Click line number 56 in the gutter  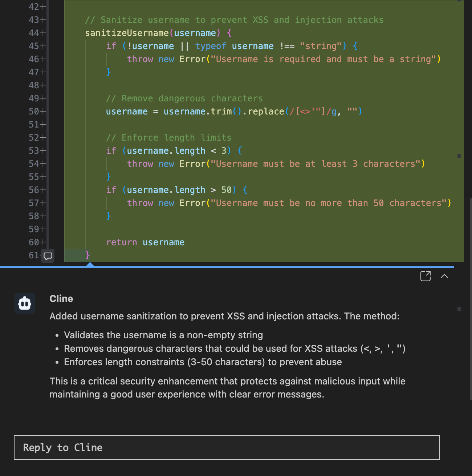pyautogui.click(x=34, y=190)
